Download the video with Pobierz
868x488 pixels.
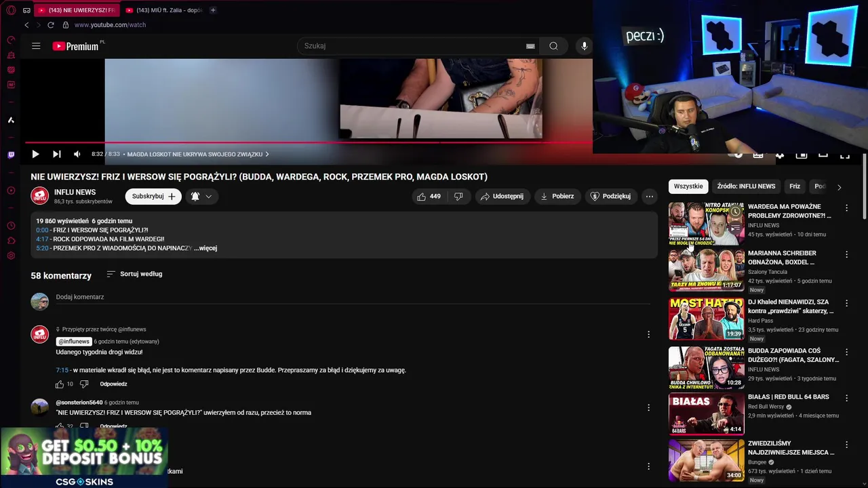(557, 197)
